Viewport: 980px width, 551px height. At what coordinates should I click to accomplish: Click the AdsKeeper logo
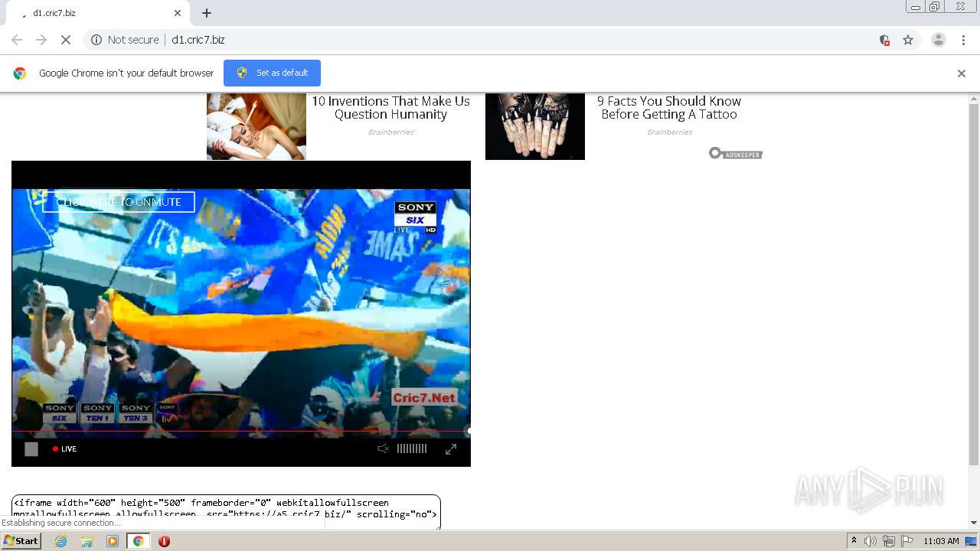[736, 154]
